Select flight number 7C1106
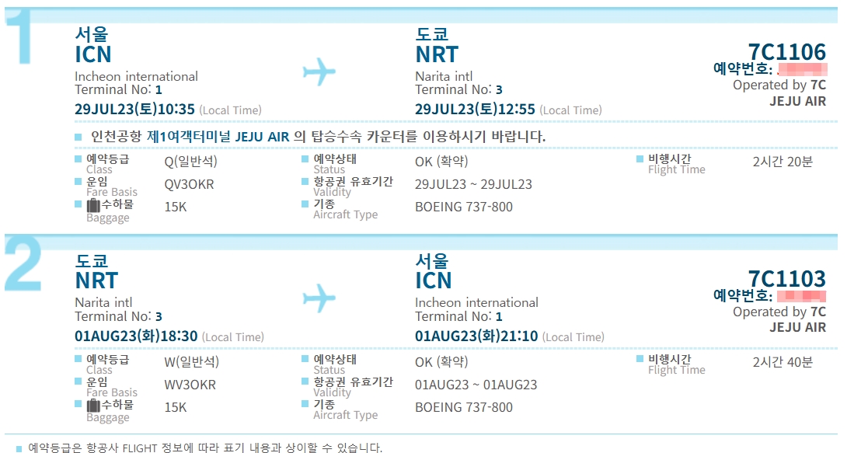The width and height of the screenshot is (868, 453). [786, 52]
